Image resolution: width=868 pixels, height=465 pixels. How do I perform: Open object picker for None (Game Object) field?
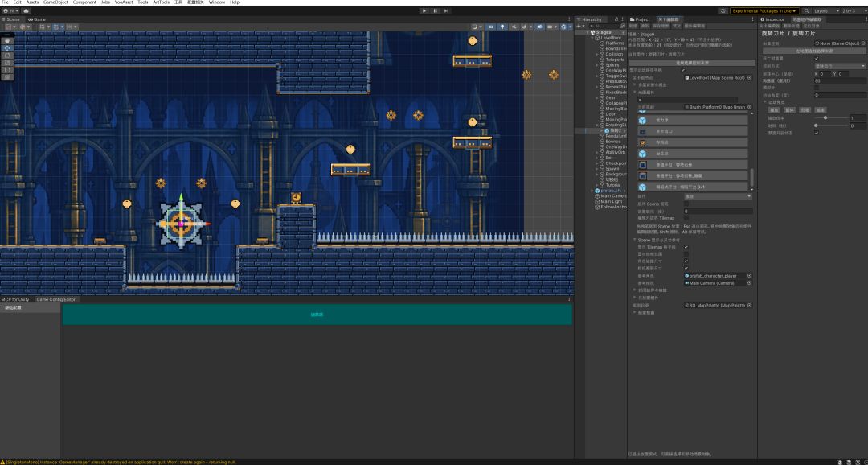(863, 43)
